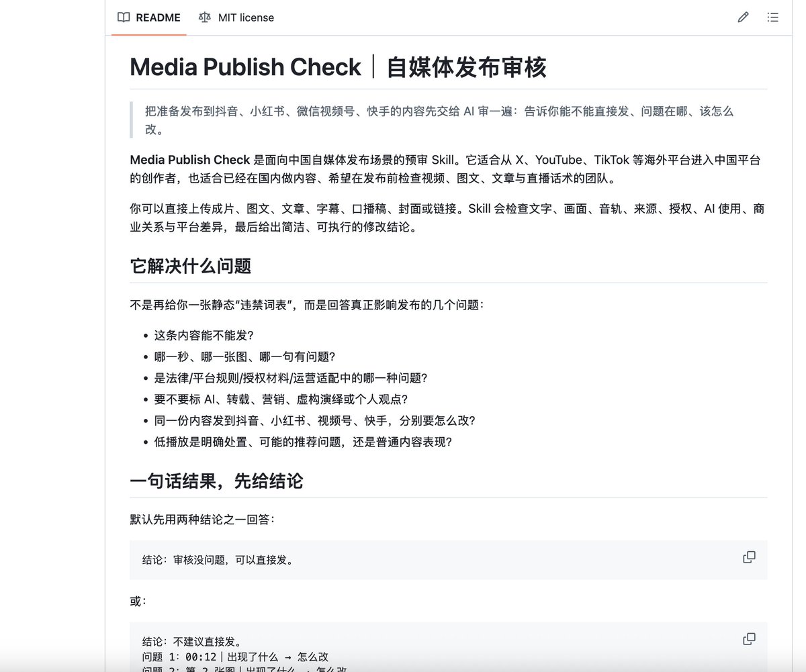This screenshot has width=806, height=672.
Task: Select the bullet starting with '低播放是明确处置'
Action: pos(303,442)
